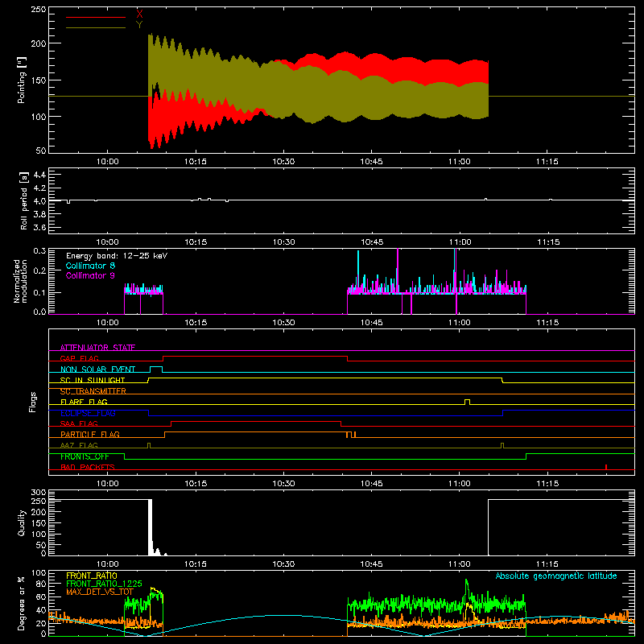
Task: Click the Roll period plot's 10:45 time label
Action: pyautogui.click(x=372, y=242)
